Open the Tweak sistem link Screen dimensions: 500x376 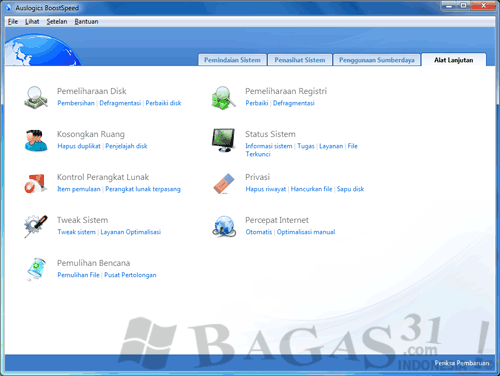coord(76,232)
